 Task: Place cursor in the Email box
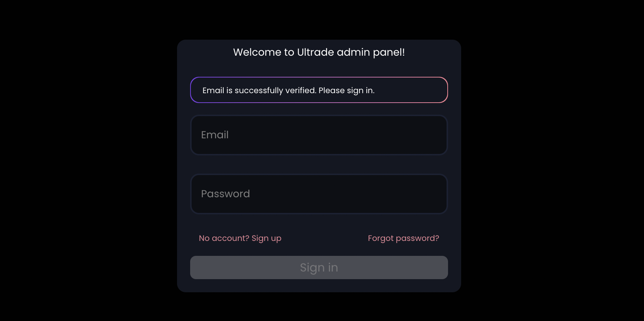pyautogui.click(x=319, y=135)
